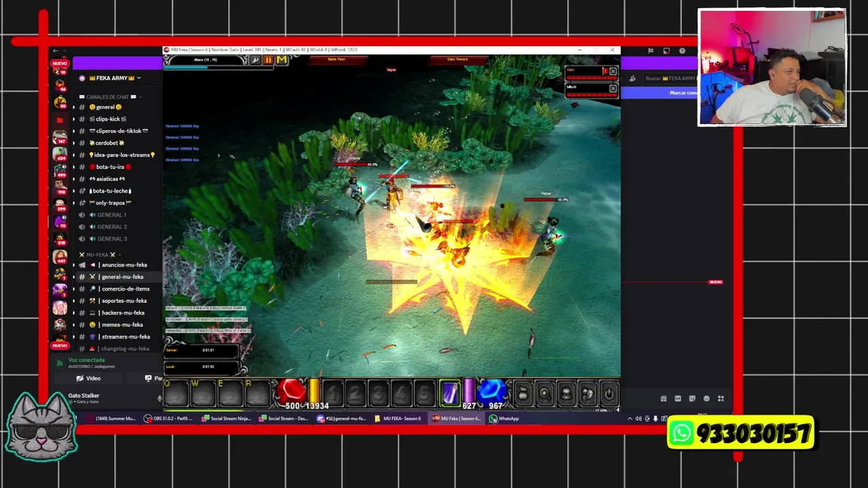The image size is (868, 488).
Task: Activate the Q skill slot
Action: pyautogui.click(x=176, y=392)
